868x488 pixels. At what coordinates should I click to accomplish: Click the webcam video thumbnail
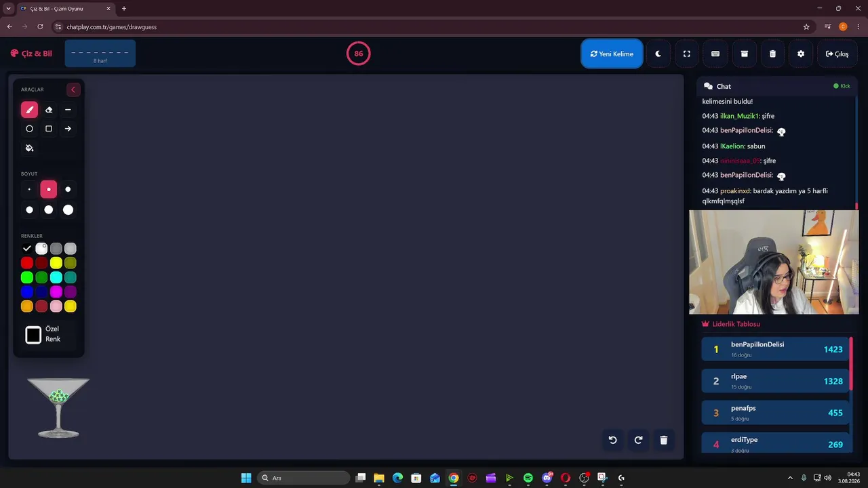point(774,262)
